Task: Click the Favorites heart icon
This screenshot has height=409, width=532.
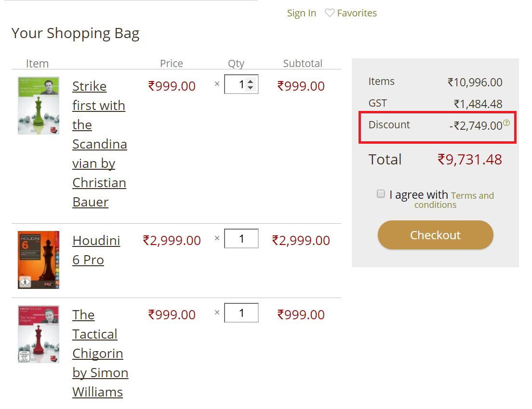Action: click(x=330, y=13)
